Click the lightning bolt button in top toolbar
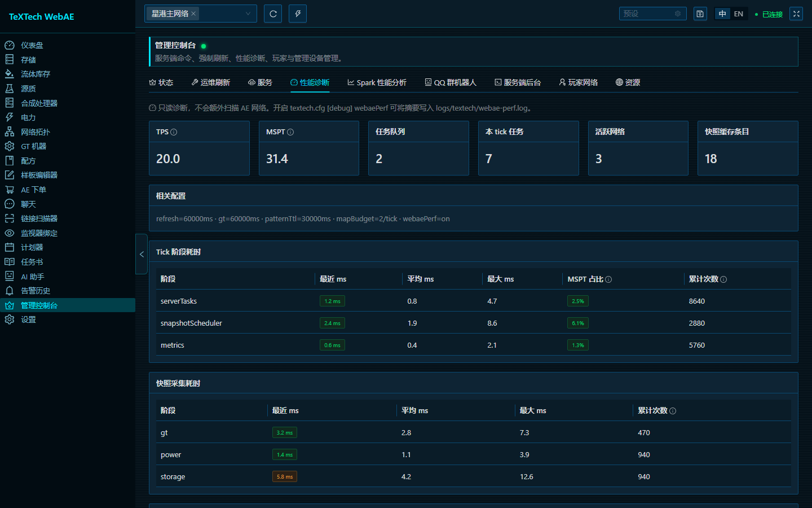The image size is (812, 508). (x=298, y=14)
